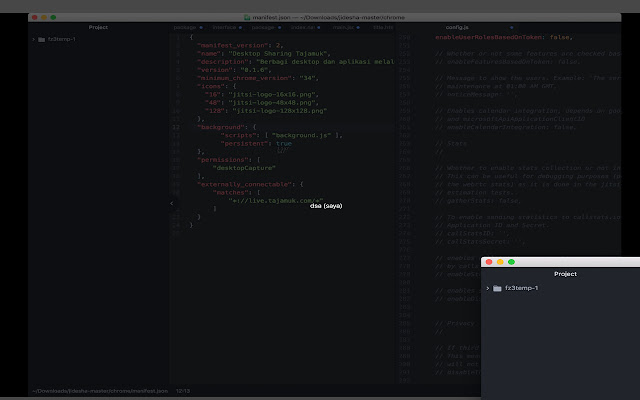Click "icons" key line
The width and height of the screenshot is (640, 400).
pyautogui.click(x=217, y=86)
